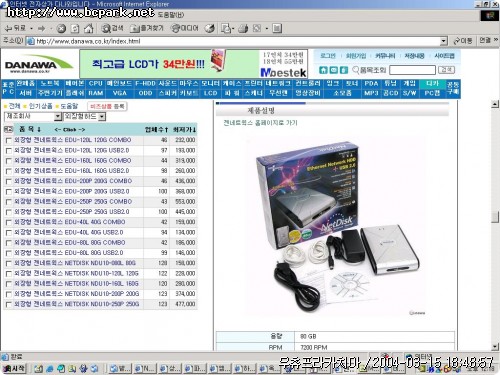500x375 pixels.
Task: Select checkbox for EDU-40L 40G USB2.0
Action: coord(9,233)
